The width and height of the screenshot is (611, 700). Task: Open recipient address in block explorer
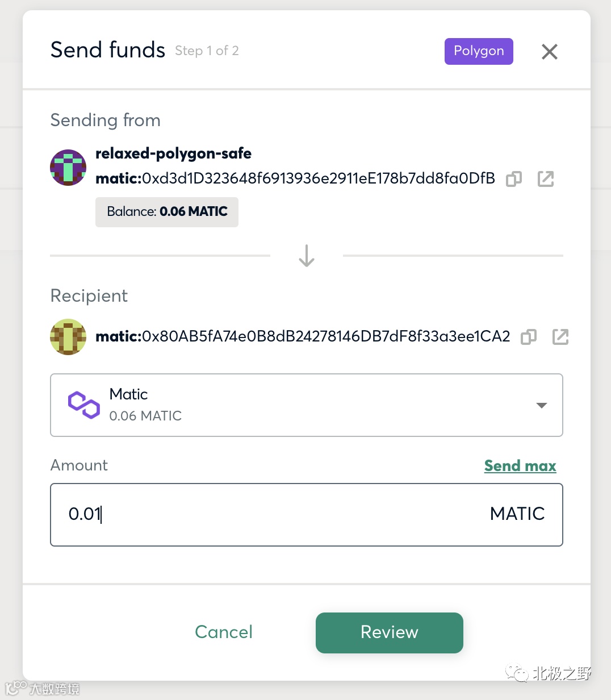click(x=560, y=337)
